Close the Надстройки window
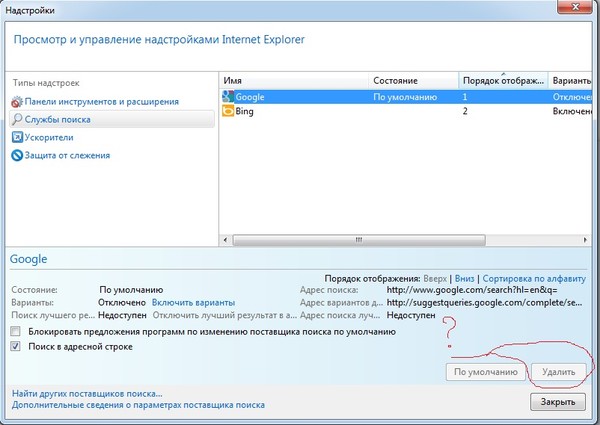Screen dimensions: 600x425 (575, 7)
